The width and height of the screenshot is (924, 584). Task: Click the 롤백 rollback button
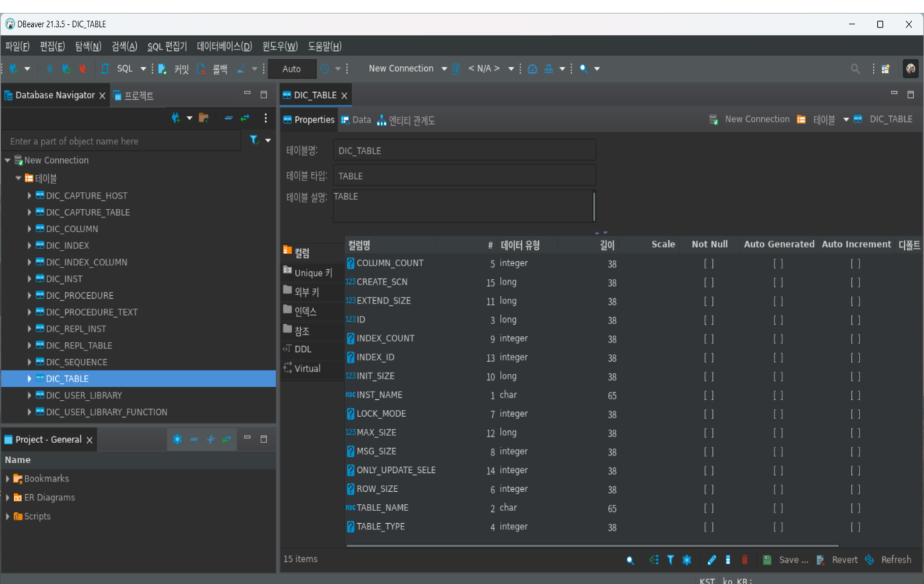212,69
